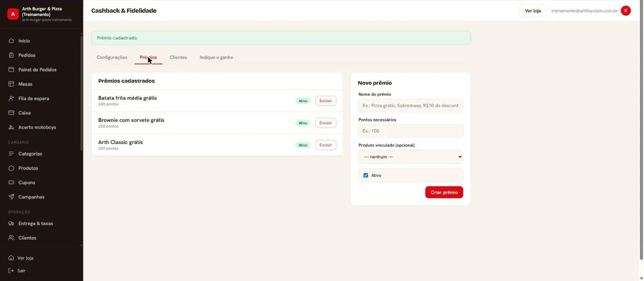This screenshot has height=281, width=644.
Task: Click the Ativo badge of Arth Classic
Action: coord(303,145)
